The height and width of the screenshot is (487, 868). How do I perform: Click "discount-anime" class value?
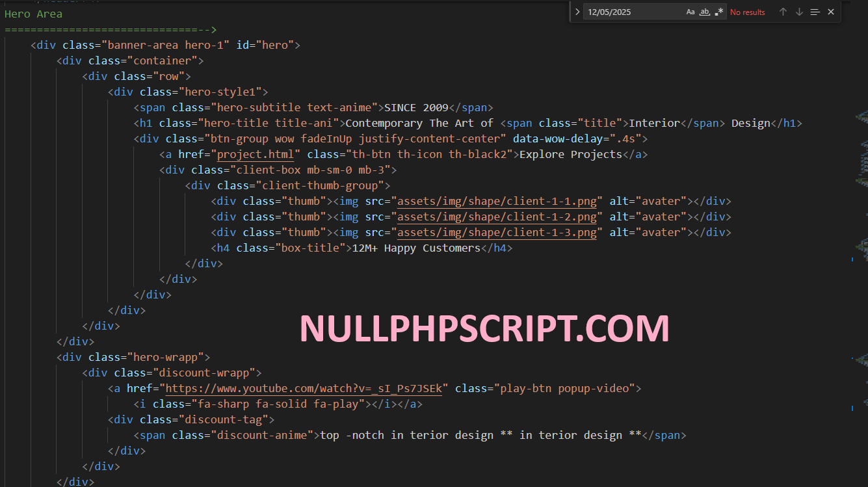(x=262, y=435)
